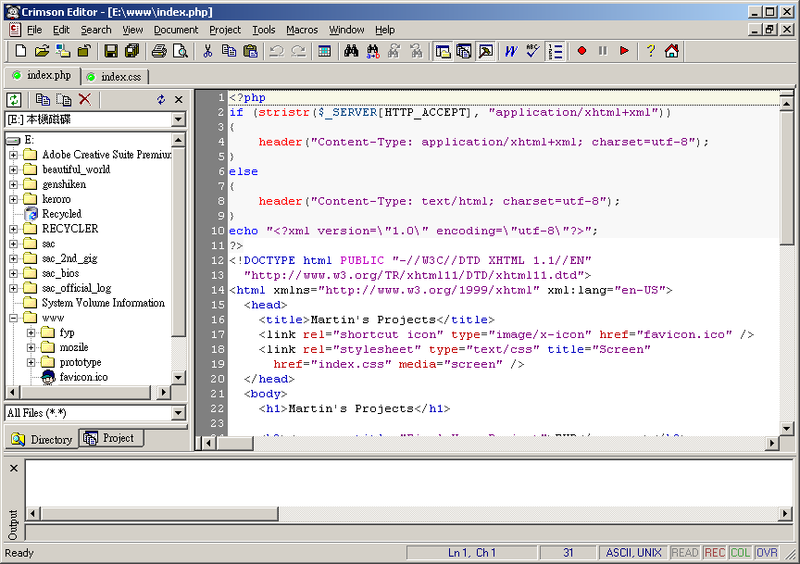Expand the Adobe Creative Suite folder
The height and width of the screenshot is (564, 800).
(14, 155)
